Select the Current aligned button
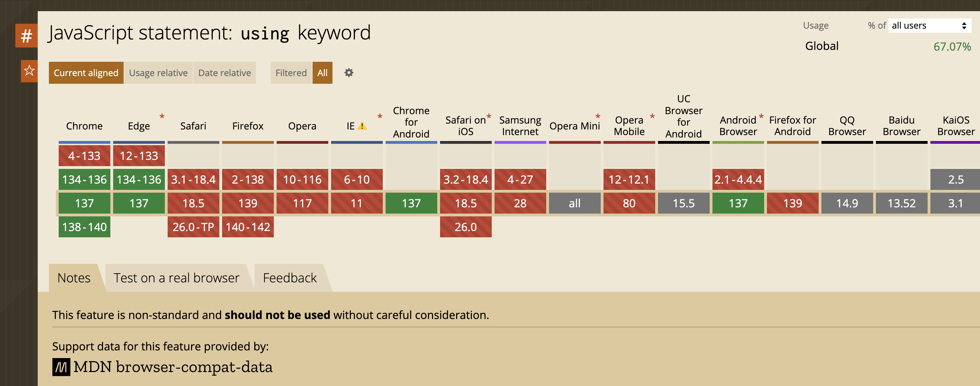 (x=86, y=73)
